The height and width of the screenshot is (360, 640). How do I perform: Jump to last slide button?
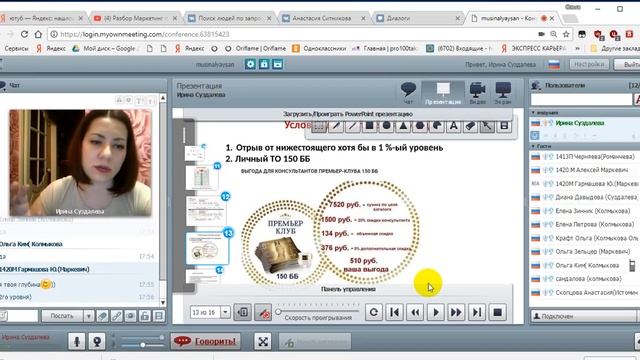tap(477, 312)
